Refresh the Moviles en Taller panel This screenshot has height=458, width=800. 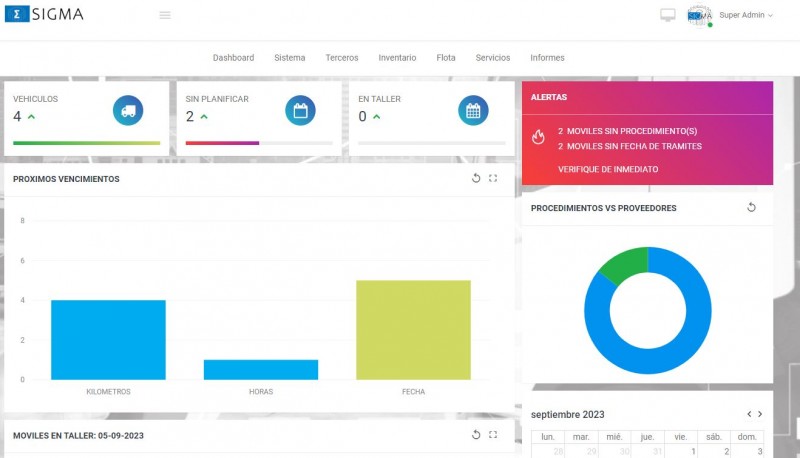(476, 434)
